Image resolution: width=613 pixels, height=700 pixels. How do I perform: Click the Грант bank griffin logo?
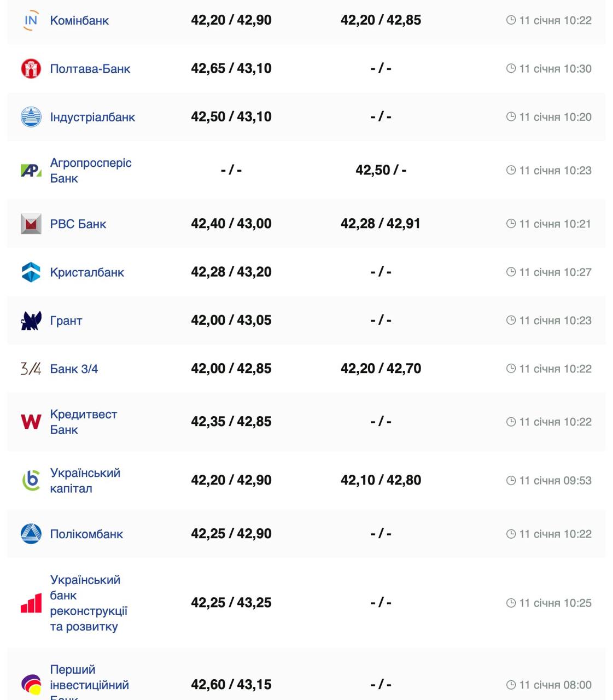click(x=31, y=320)
